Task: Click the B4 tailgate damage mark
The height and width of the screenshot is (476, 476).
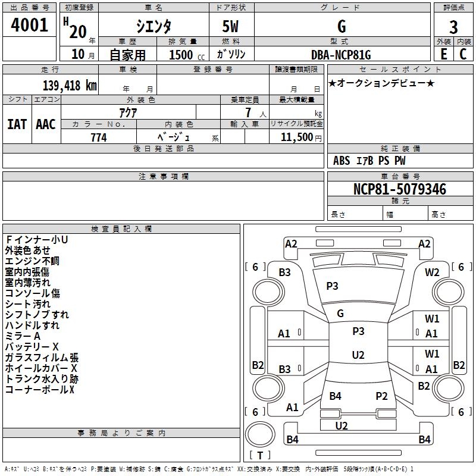Action: click(x=335, y=396)
